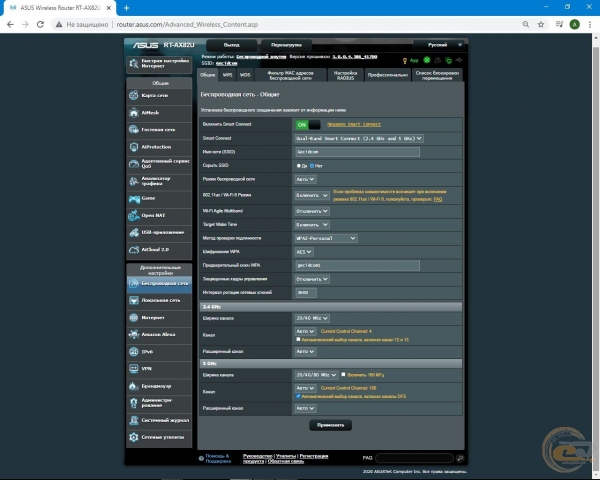This screenshot has width=600, height=480.
Task: Open Firewall (Брандмауэр) flame icon
Action: coord(133,386)
